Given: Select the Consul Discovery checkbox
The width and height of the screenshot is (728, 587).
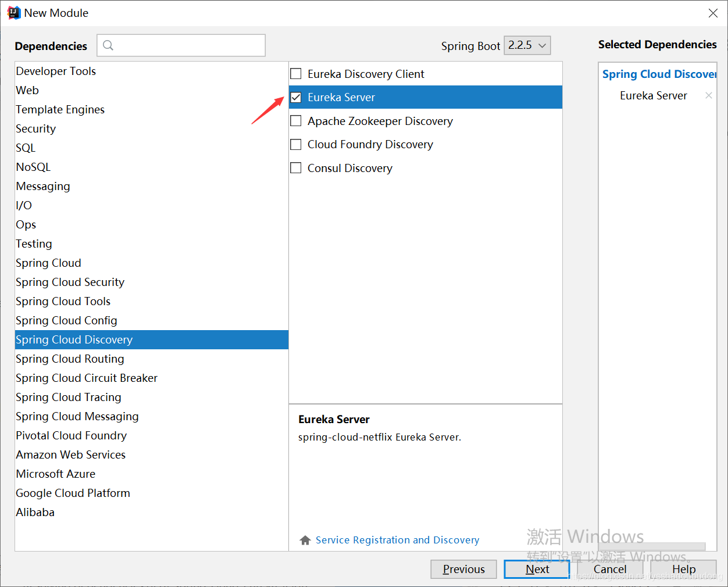Looking at the screenshot, I should 296,168.
